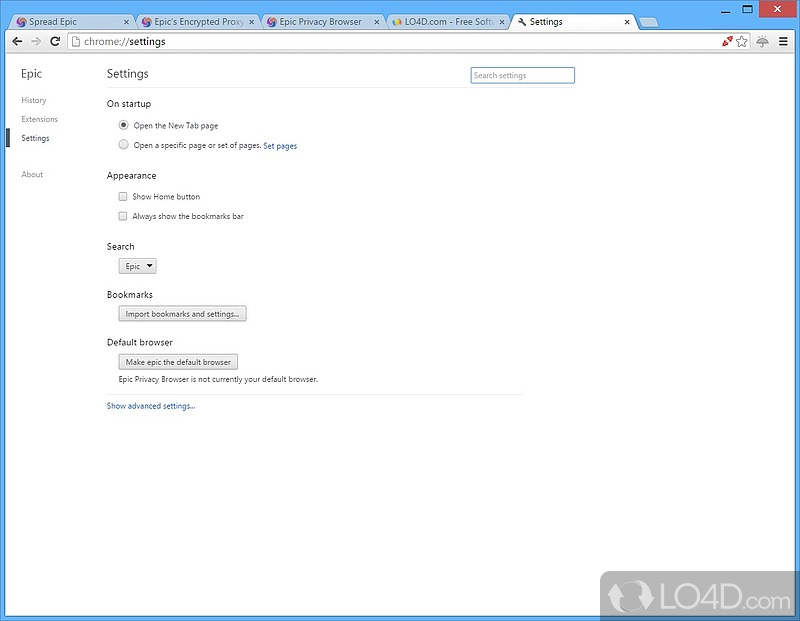Open History in the sidebar
Image resolution: width=800 pixels, height=621 pixels.
click(34, 100)
